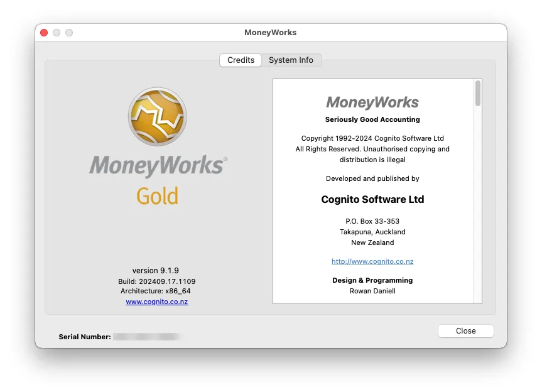The height and width of the screenshot is (392, 542).
Task: Click the grey minimize window button
Action: (57, 33)
